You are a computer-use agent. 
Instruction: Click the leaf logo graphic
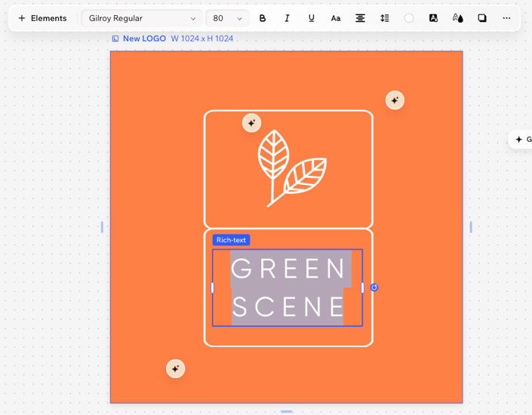(291, 168)
